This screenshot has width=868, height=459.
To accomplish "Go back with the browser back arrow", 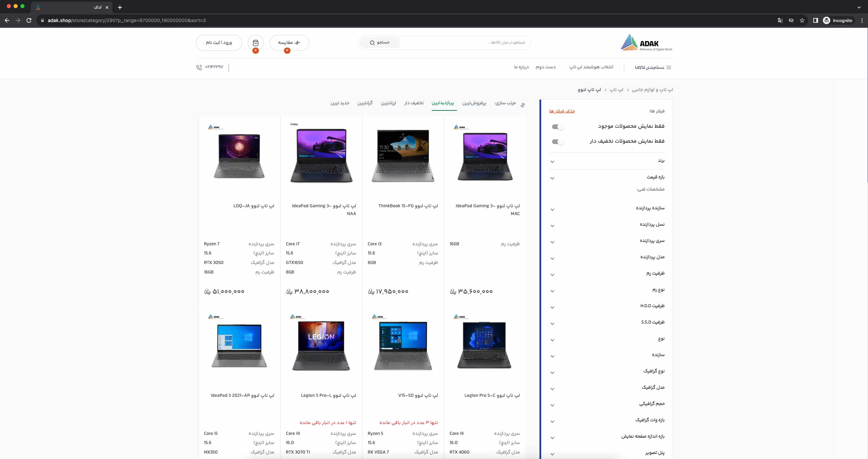I will click(x=7, y=20).
